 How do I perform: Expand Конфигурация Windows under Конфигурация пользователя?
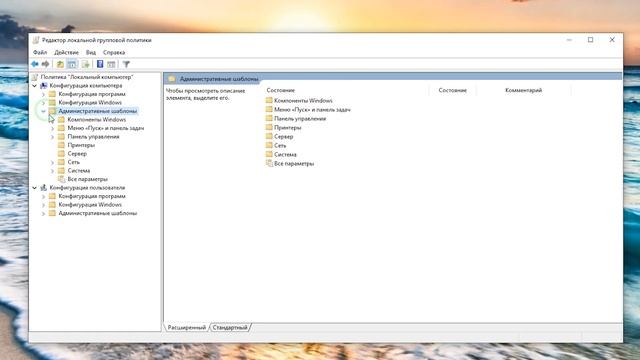point(44,205)
